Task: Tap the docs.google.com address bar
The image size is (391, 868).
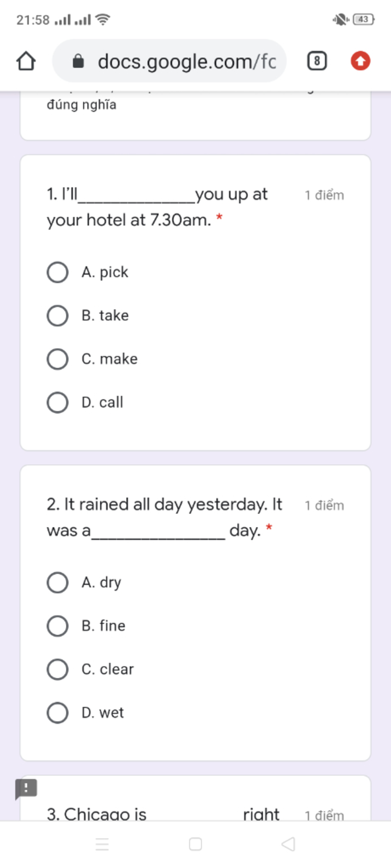Action: pos(169,61)
